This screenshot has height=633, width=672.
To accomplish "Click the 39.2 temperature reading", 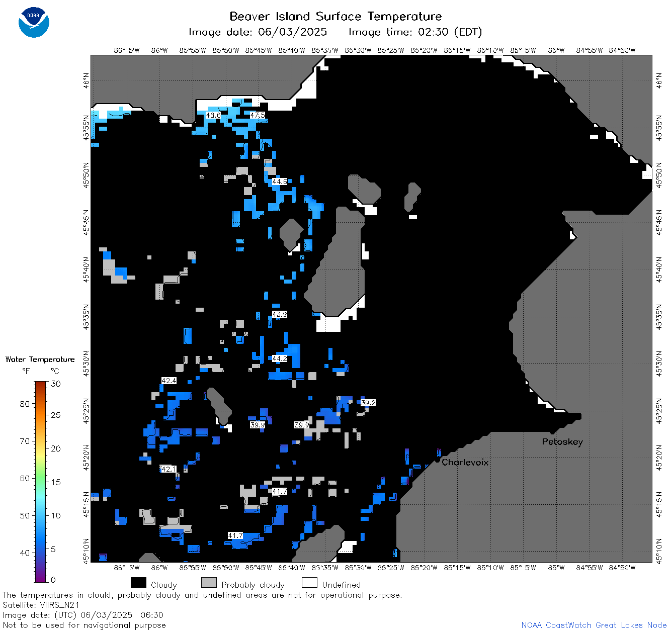I will pos(368,403).
